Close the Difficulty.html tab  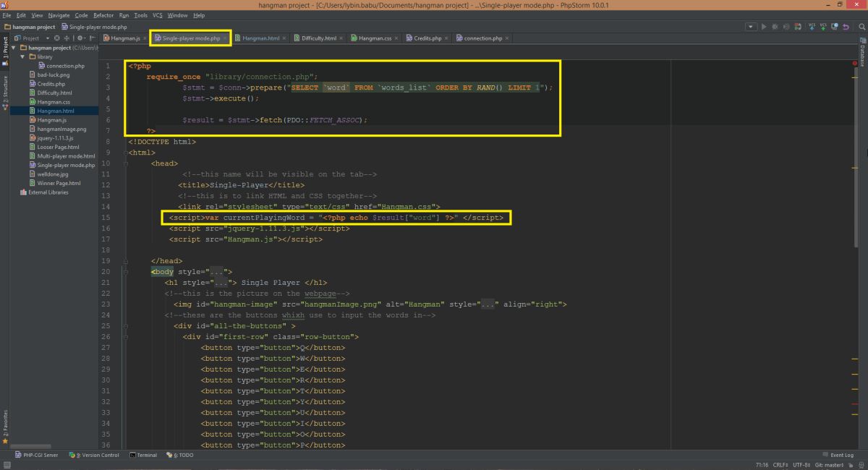coord(341,38)
